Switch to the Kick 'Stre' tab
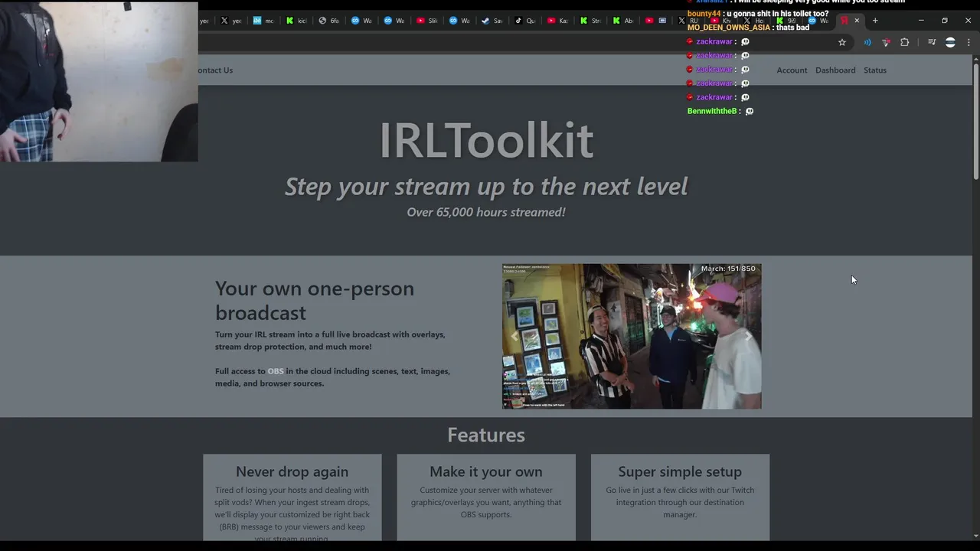The width and height of the screenshot is (980, 551). tap(591, 21)
